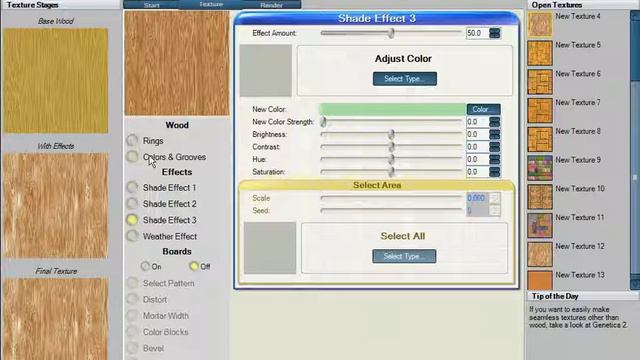The width and height of the screenshot is (640, 360).
Task: Click the Brightness spinner button
Action: point(495,134)
